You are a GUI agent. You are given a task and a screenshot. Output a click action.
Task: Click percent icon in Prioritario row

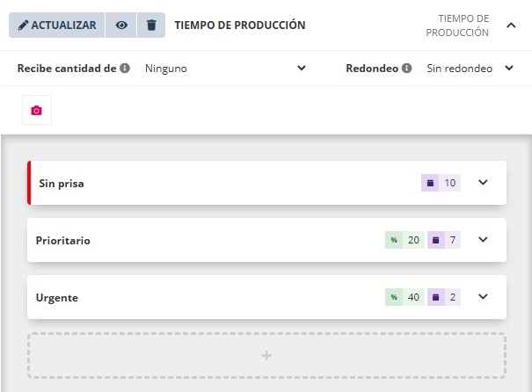click(x=394, y=240)
